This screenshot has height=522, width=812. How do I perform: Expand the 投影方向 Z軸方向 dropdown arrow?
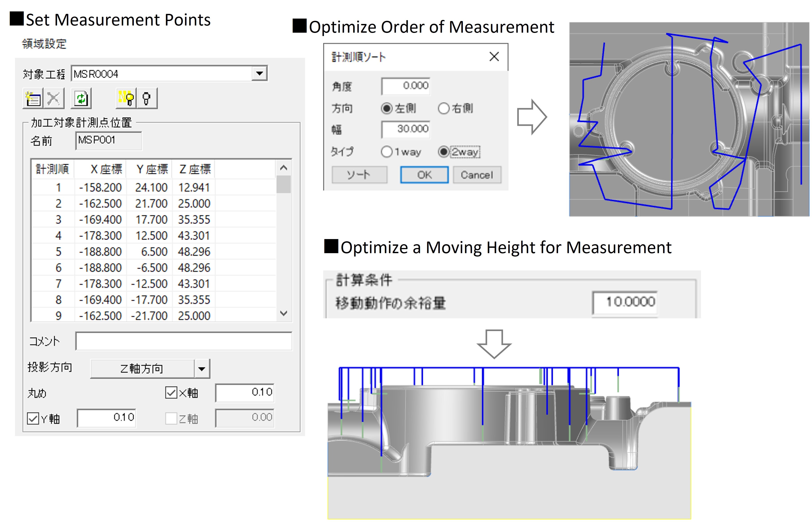202,369
